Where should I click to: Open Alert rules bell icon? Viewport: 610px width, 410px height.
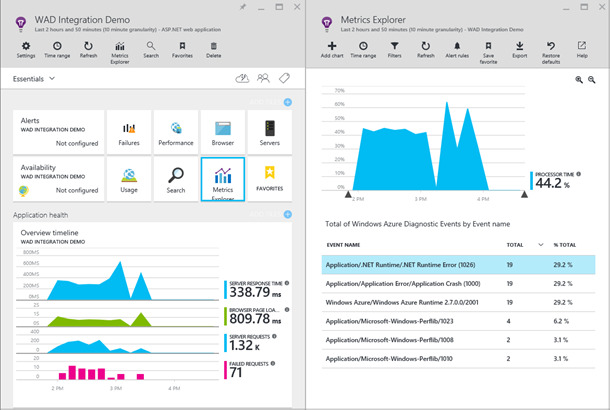458,50
